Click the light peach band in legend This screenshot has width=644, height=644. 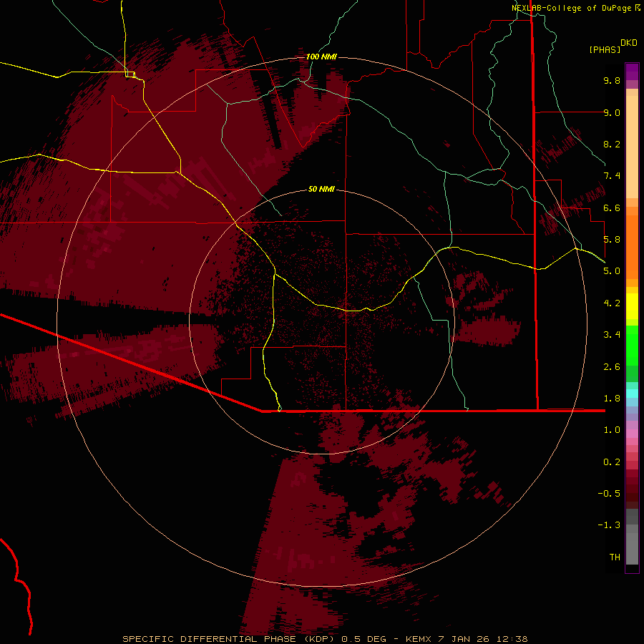[x=632, y=147]
